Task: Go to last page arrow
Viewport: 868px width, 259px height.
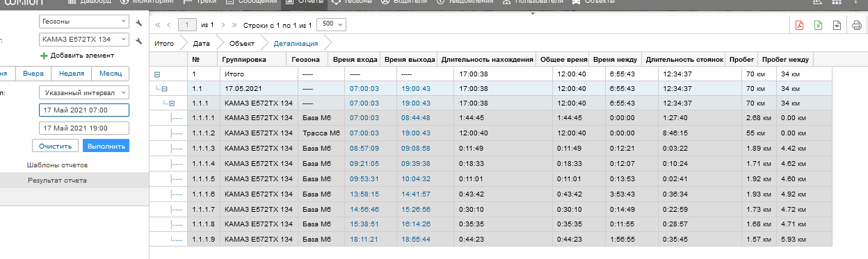Action: tap(234, 24)
